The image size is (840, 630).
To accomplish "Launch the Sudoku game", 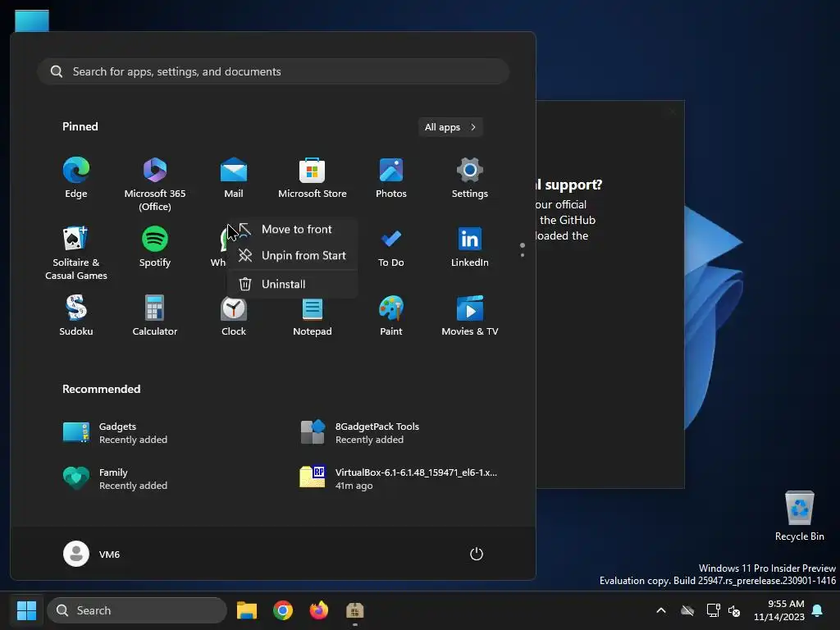I will pyautogui.click(x=76, y=316).
